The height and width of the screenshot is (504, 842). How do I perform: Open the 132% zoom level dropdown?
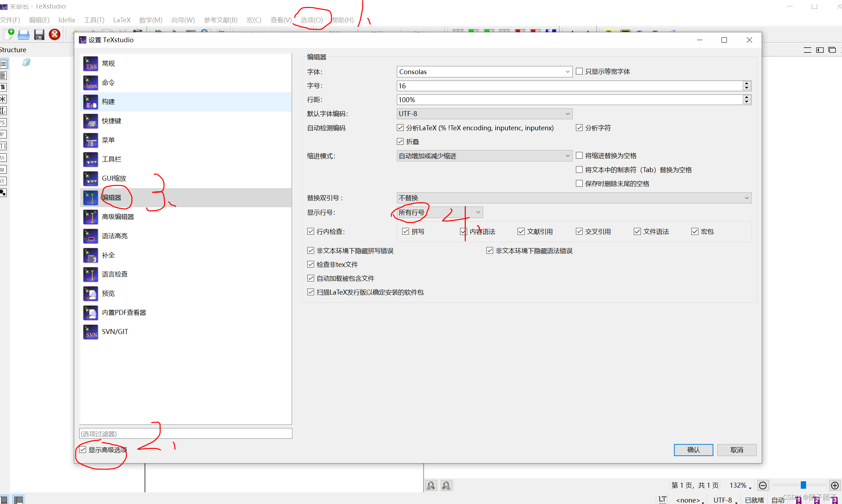tap(740, 485)
